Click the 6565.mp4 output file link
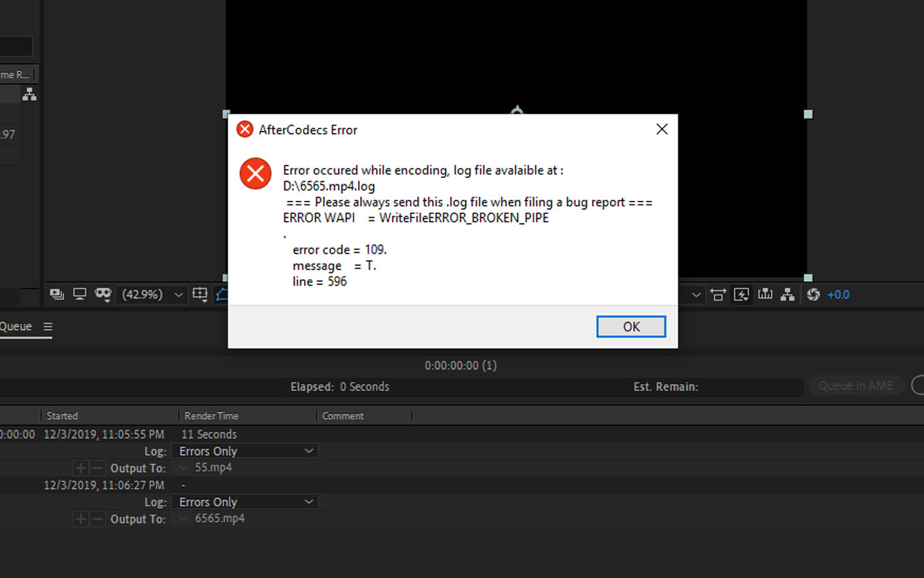 (219, 518)
